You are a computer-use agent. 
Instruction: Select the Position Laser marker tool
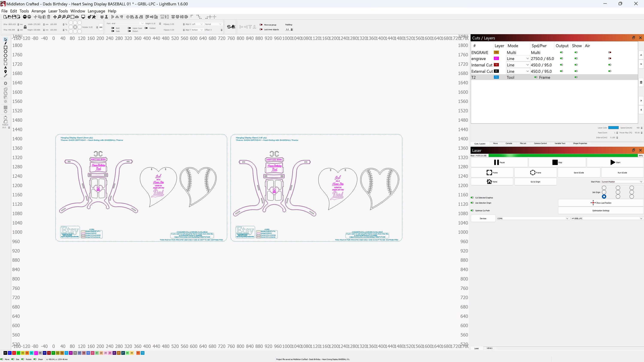(6, 72)
